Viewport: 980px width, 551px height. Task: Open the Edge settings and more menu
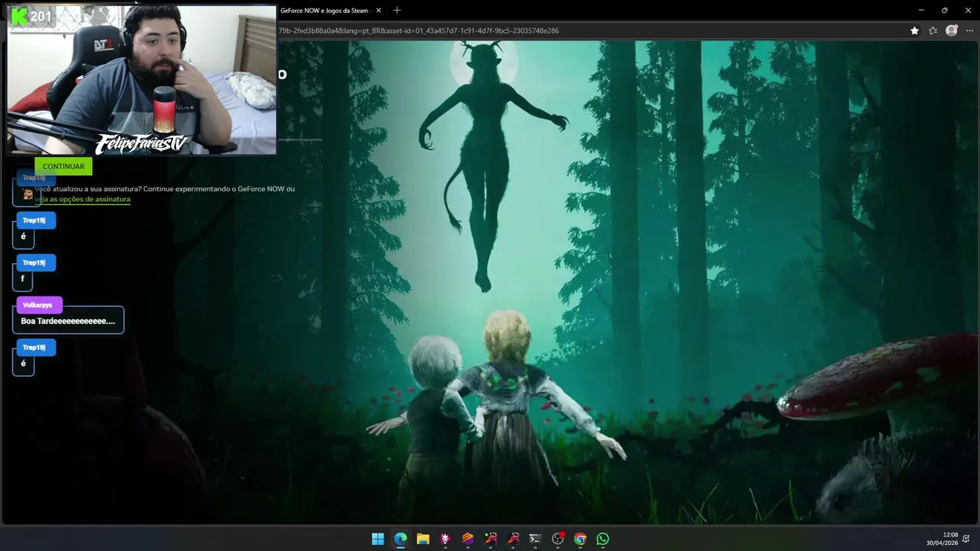(x=969, y=31)
